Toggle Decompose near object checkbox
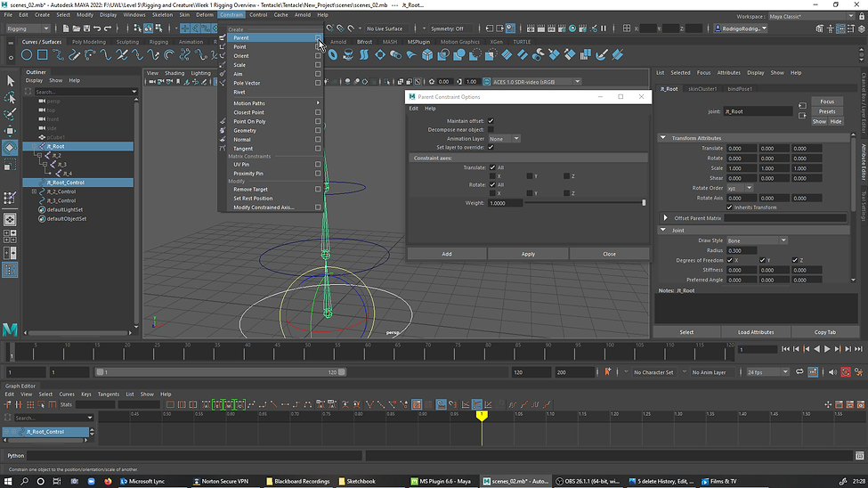The width and height of the screenshot is (868, 488). click(491, 130)
